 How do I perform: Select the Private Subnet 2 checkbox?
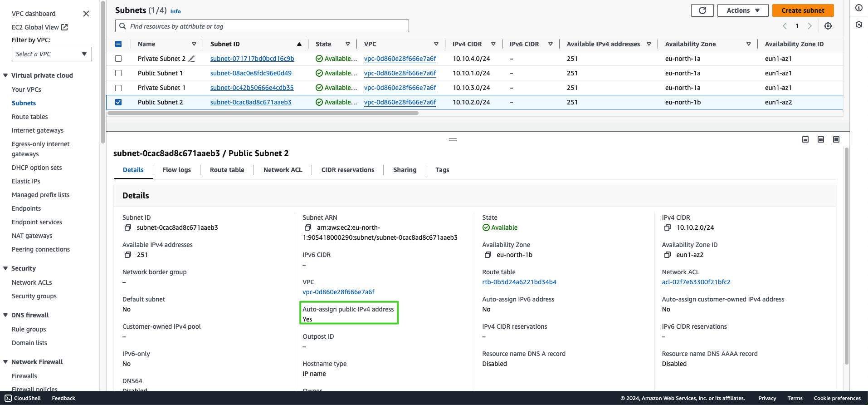point(118,59)
